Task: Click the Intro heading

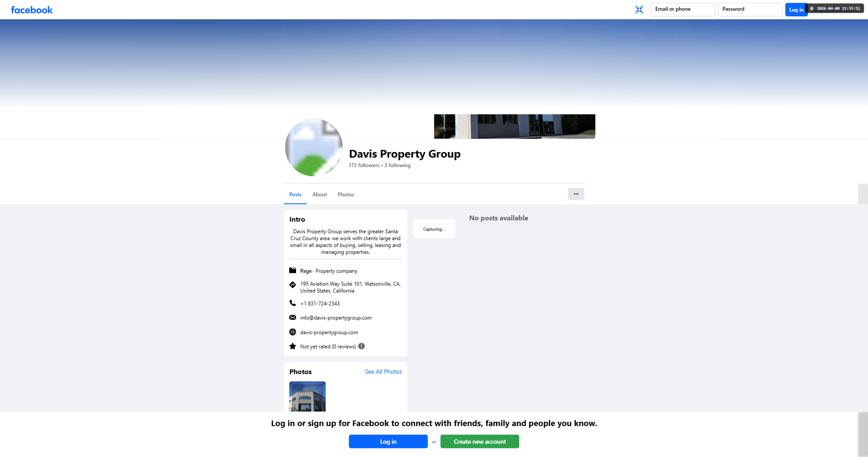Action: 297,219
